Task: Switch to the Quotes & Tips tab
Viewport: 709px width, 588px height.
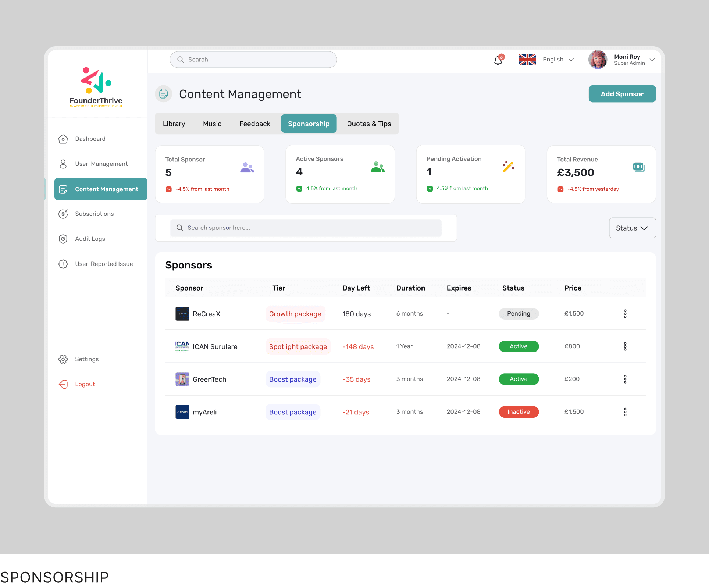Action: coord(369,124)
